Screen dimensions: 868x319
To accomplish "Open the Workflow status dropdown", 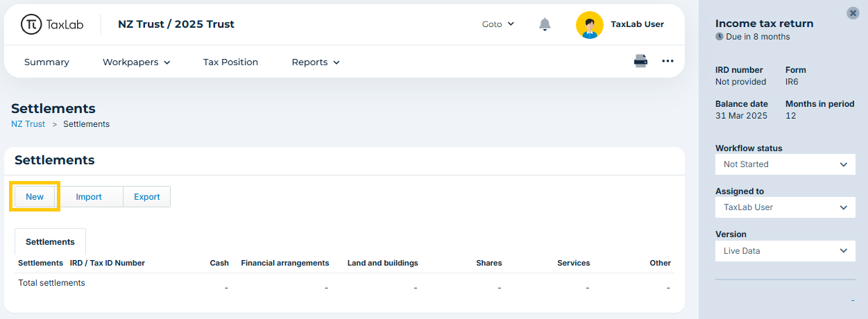I will tap(785, 164).
